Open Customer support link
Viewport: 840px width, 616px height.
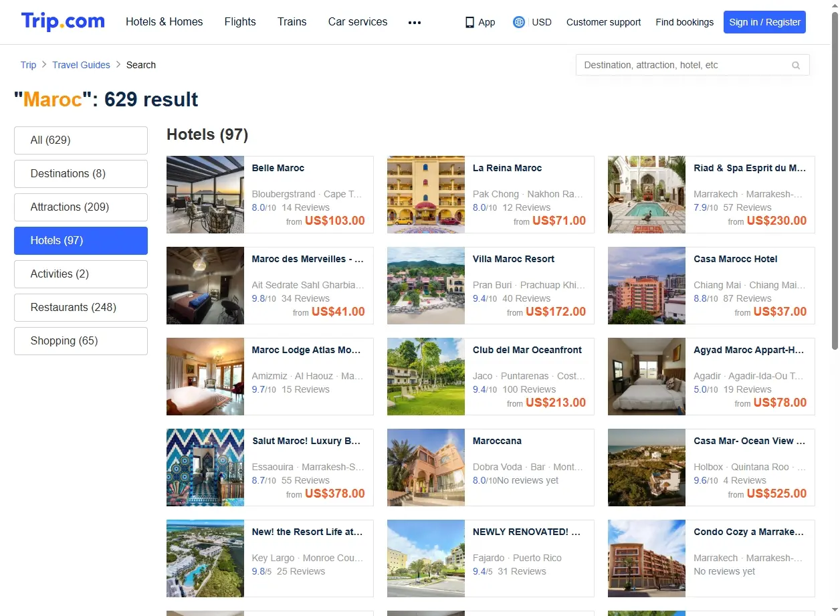click(x=603, y=22)
